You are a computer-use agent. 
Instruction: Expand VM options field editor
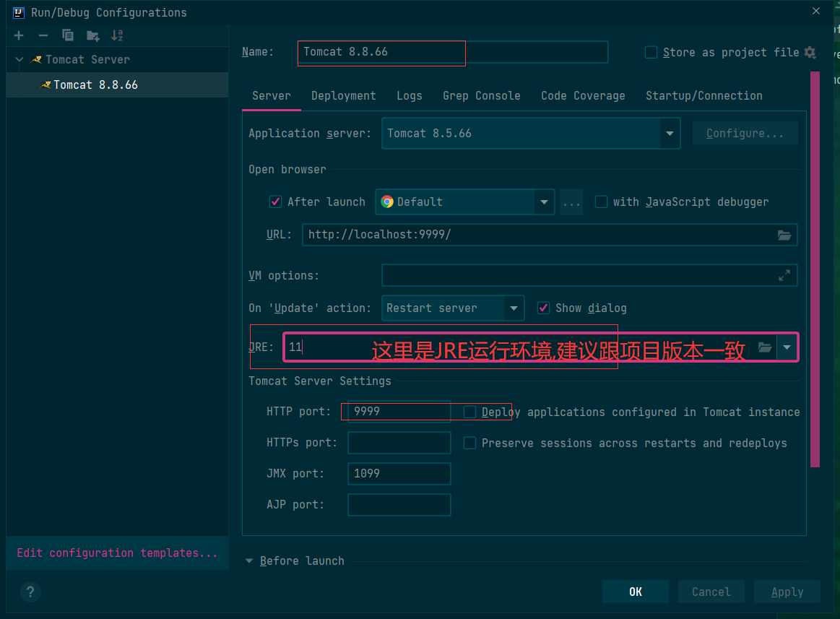coord(784,275)
